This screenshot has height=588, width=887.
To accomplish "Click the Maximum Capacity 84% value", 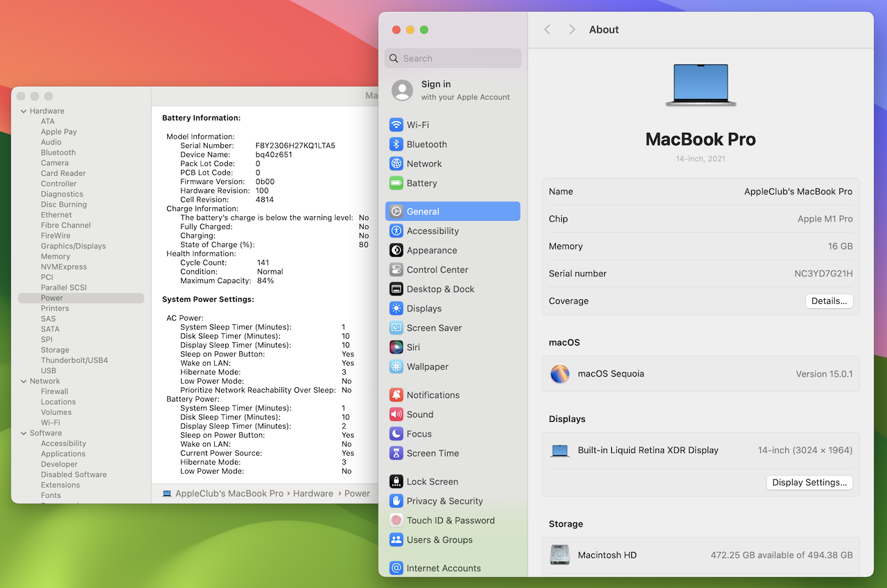I will [x=265, y=280].
